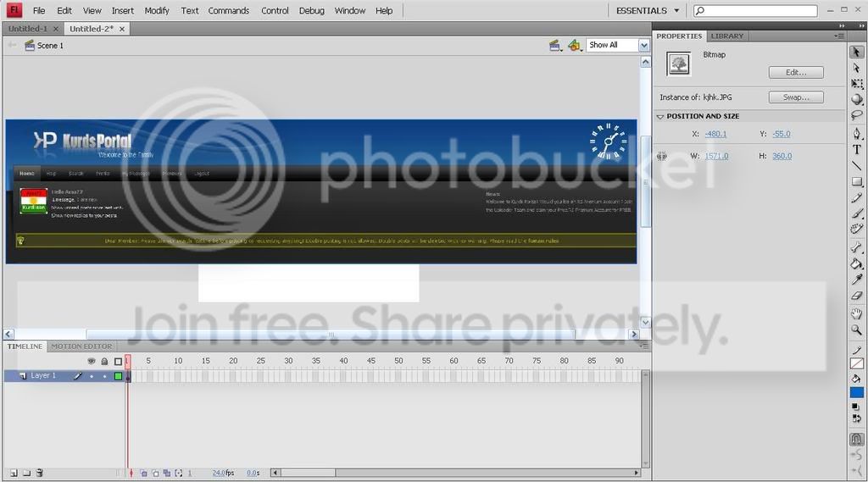Screen dimensions: 868x482
Task: Click the Delete layer trash icon
Action: click(39, 474)
